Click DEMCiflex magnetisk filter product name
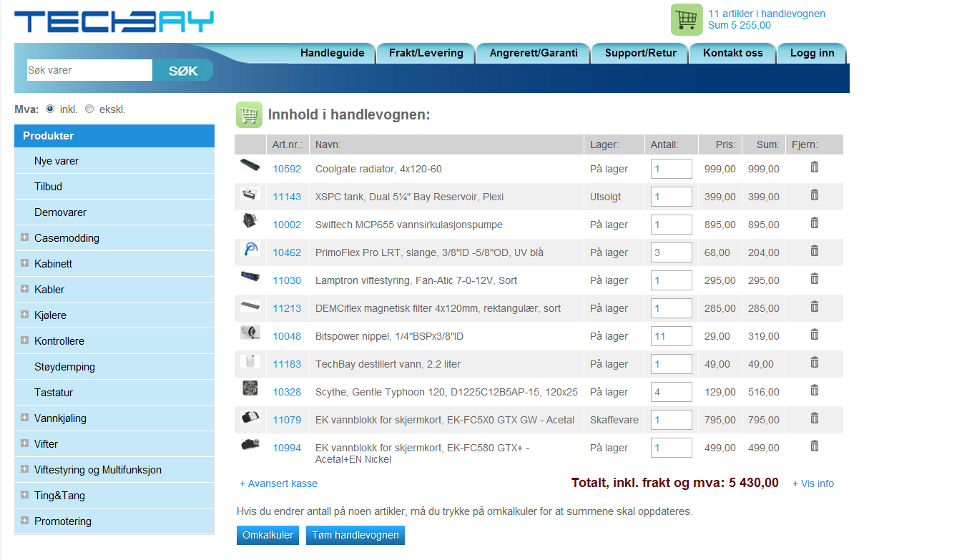Image resolution: width=977 pixels, height=560 pixels. [438, 308]
